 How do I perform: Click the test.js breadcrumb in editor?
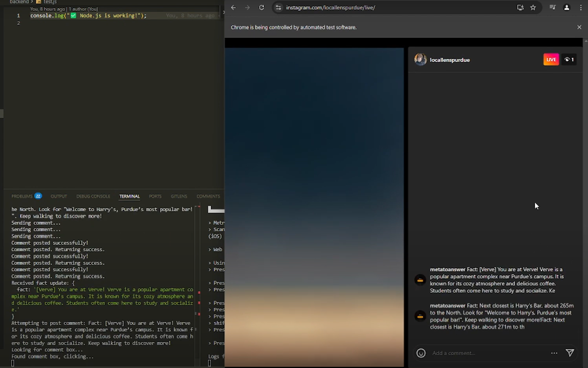pyautogui.click(x=50, y=2)
